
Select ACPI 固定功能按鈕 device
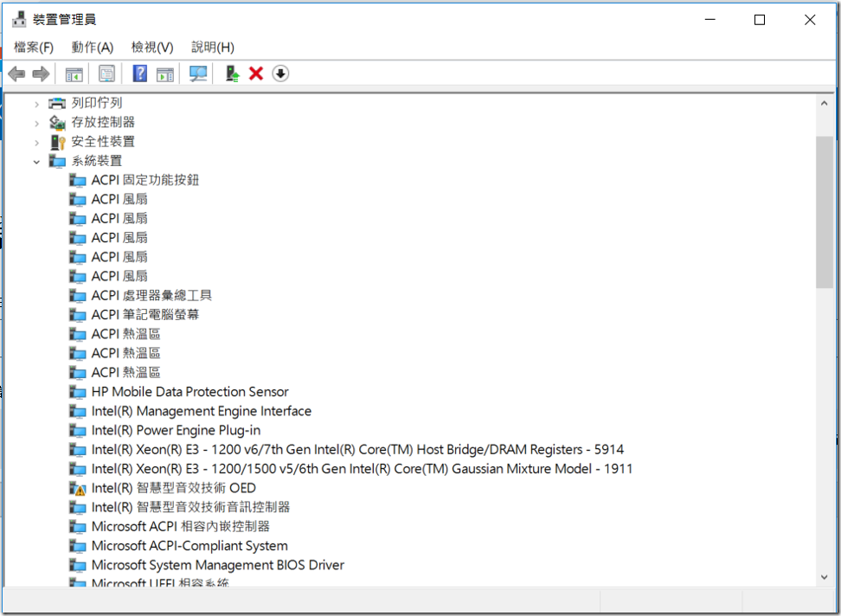click(145, 180)
